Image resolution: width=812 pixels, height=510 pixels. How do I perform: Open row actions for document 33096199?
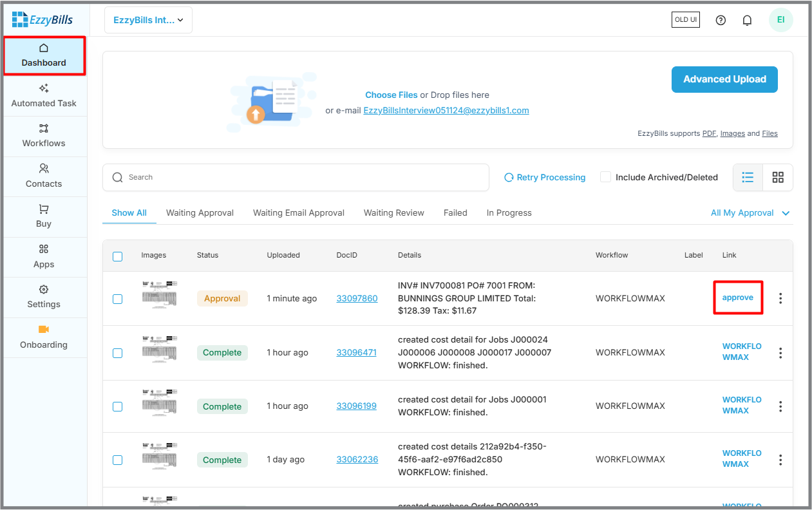point(780,406)
